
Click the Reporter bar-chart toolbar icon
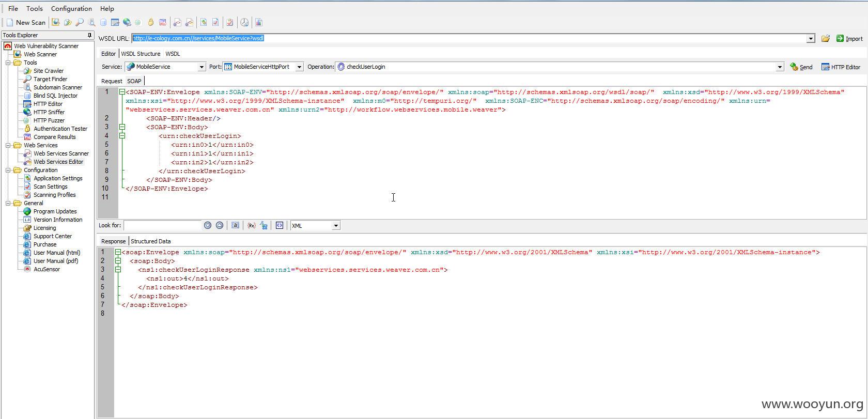(259, 22)
